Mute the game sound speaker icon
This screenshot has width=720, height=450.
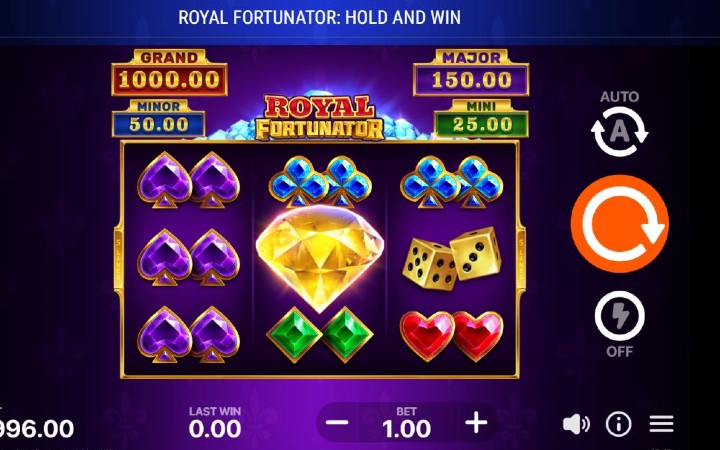pyautogui.click(x=576, y=424)
